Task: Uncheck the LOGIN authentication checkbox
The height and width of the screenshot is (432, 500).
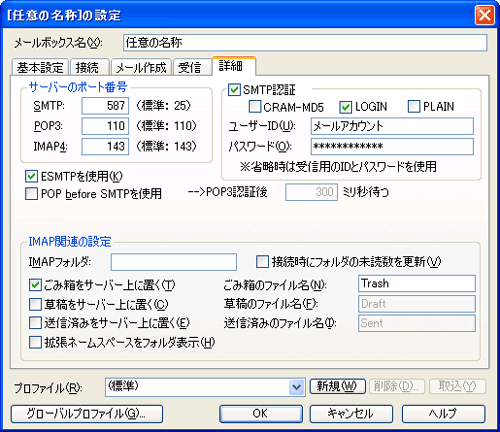Action: coord(345,107)
